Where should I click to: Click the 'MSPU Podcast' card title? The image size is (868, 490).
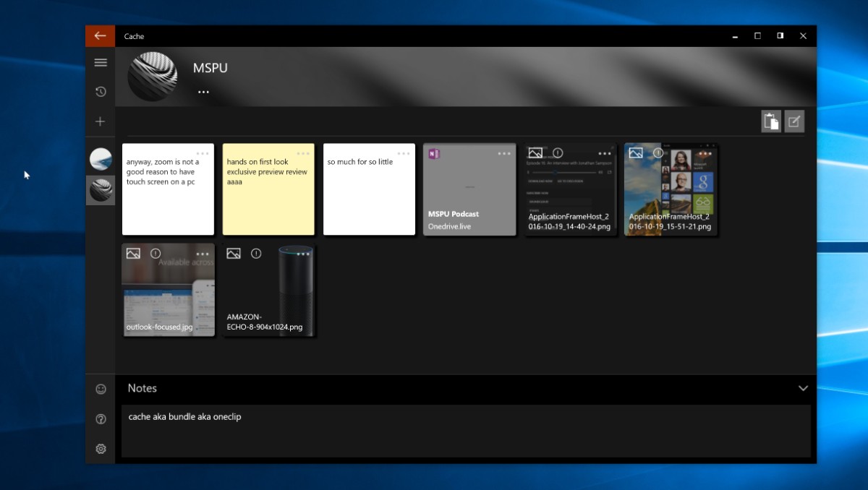pyautogui.click(x=454, y=214)
